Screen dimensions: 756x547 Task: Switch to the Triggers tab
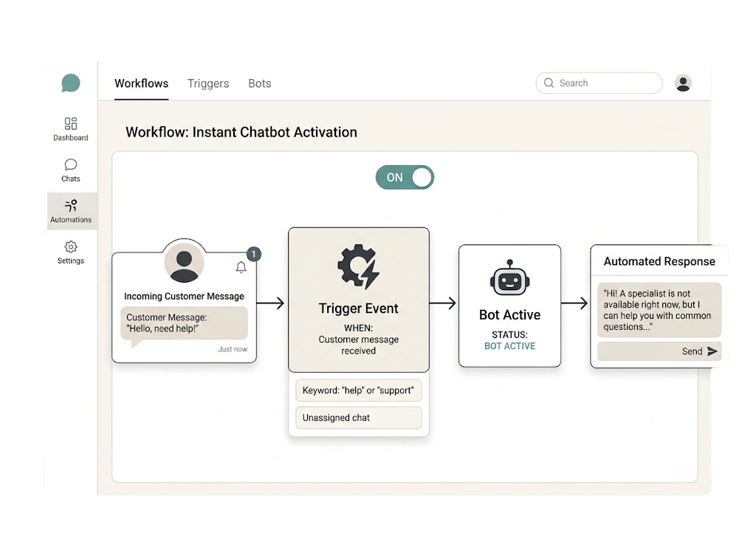click(x=208, y=83)
